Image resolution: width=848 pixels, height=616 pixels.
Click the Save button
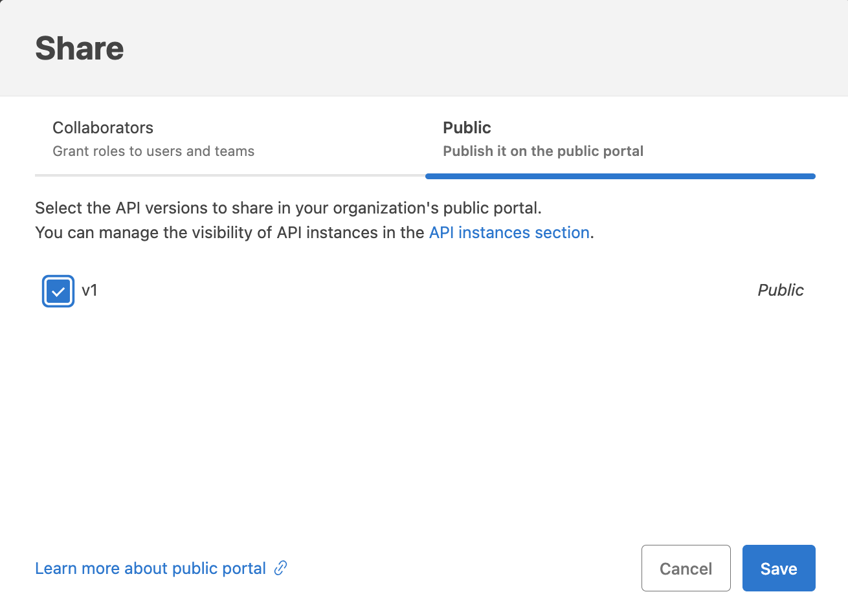tap(778, 567)
